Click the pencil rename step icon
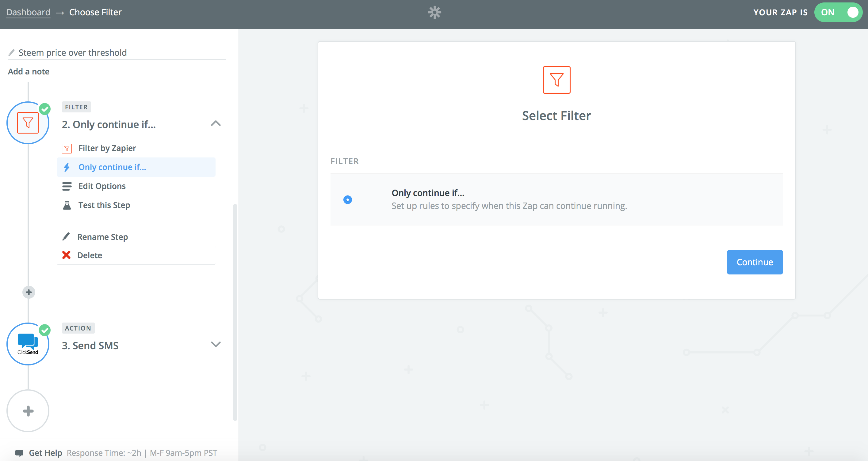 coord(66,236)
